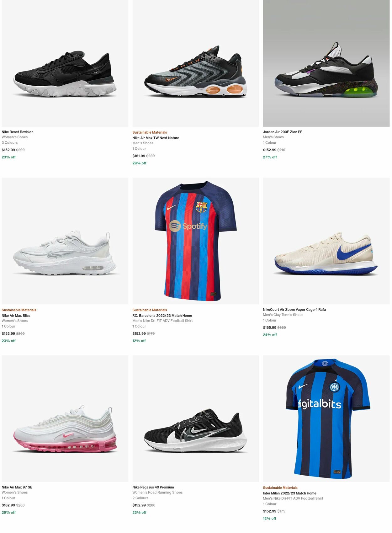
Task: Click the Nike Air Max Bliss product title
Action: pyautogui.click(x=16, y=315)
